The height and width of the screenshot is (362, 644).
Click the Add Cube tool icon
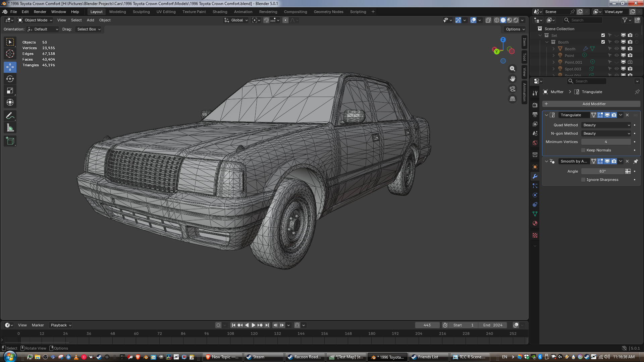point(10,141)
